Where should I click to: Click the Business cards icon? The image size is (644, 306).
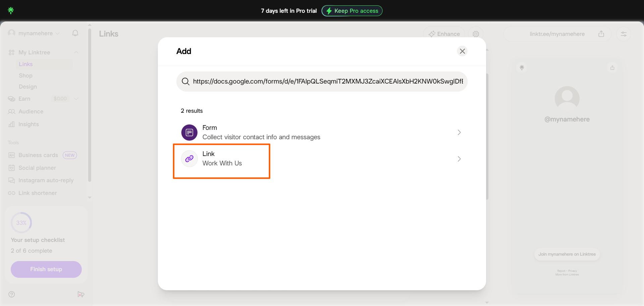point(11,155)
